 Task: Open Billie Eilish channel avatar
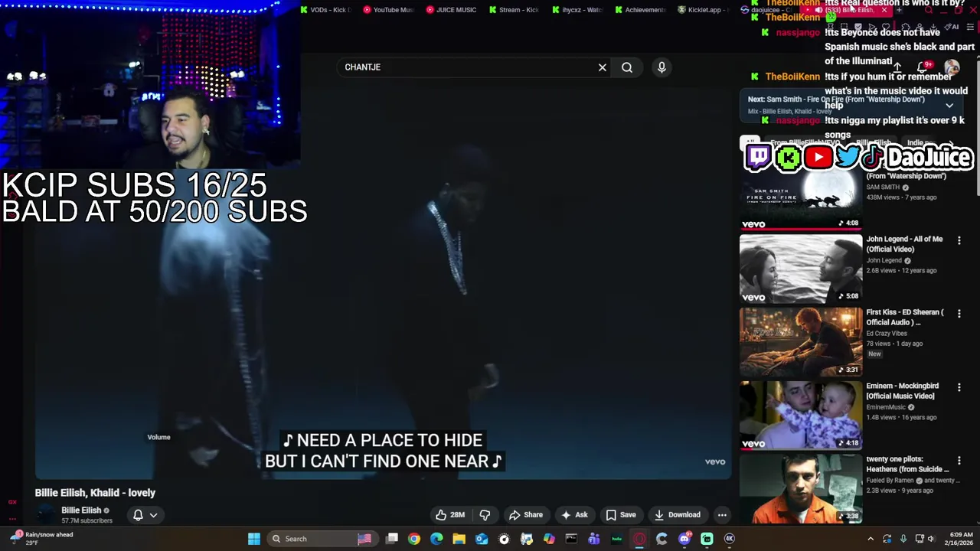click(46, 515)
